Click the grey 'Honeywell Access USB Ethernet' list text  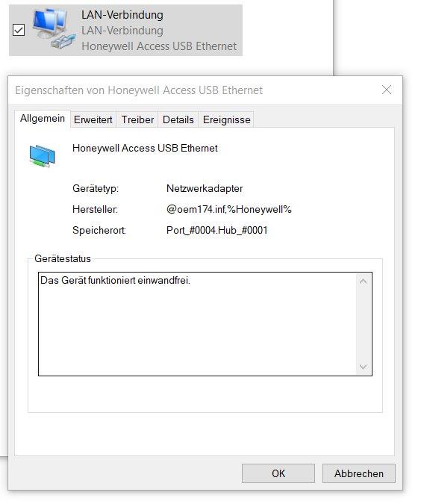coord(159,46)
